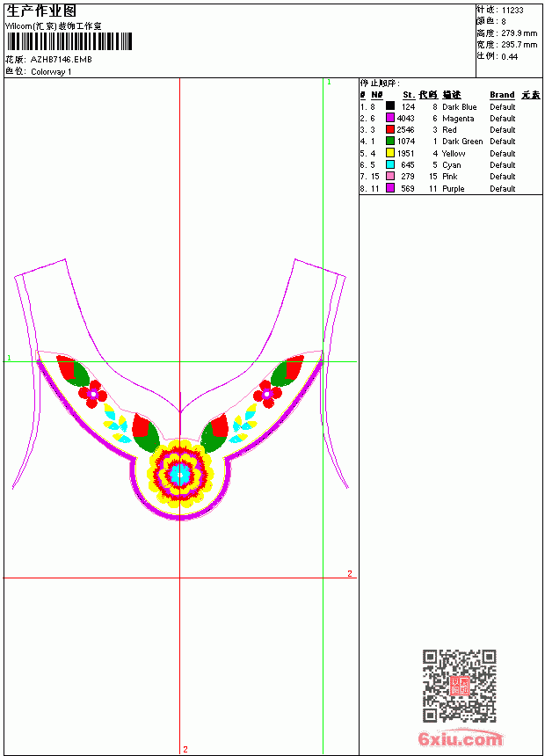Viewport: 545px width, 756px height.
Task: Click the barcode under the studio name
Action: tap(69, 41)
